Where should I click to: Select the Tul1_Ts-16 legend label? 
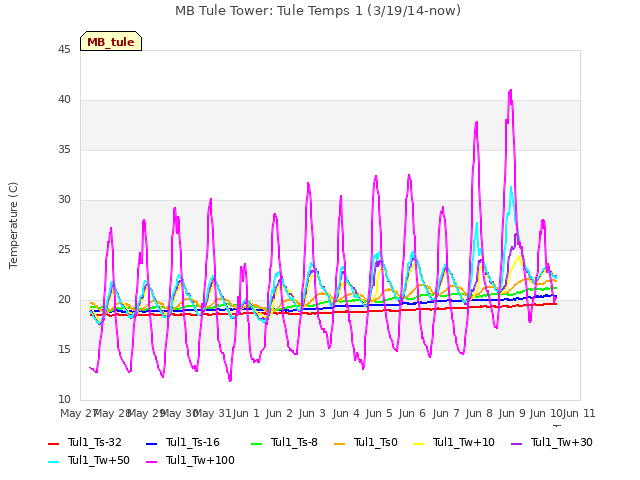(x=193, y=442)
